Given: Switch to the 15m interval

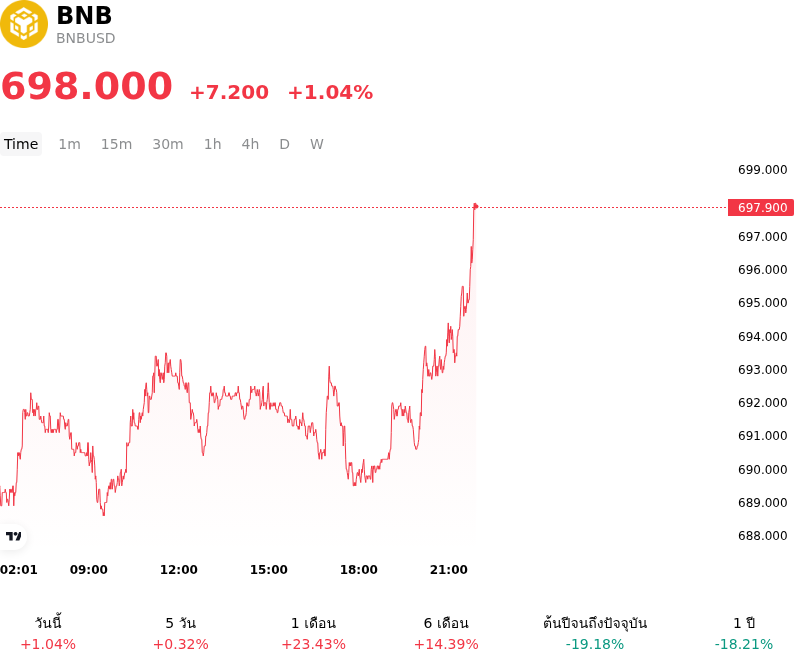Looking at the screenshot, I should click(116, 144).
